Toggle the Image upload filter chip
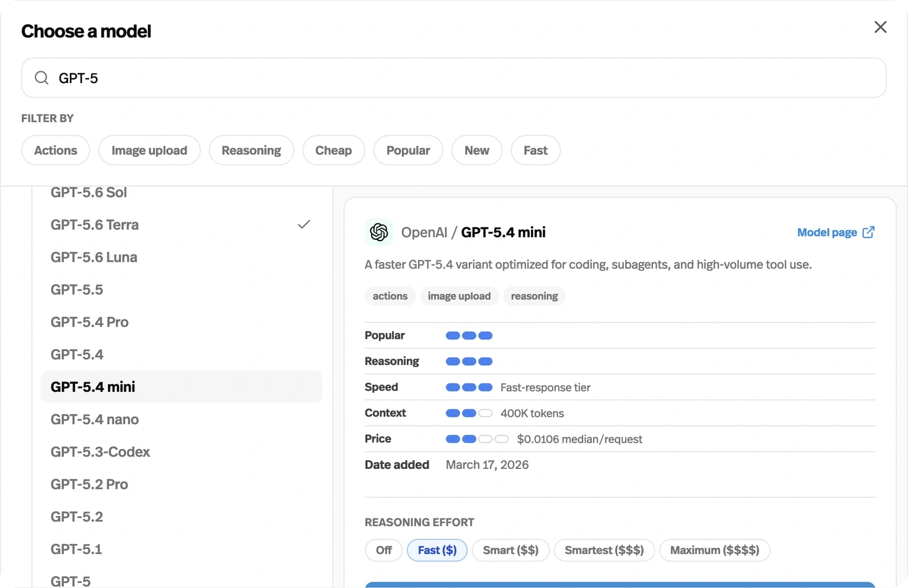Screen dimensions: 908x588 tap(149, 150)
